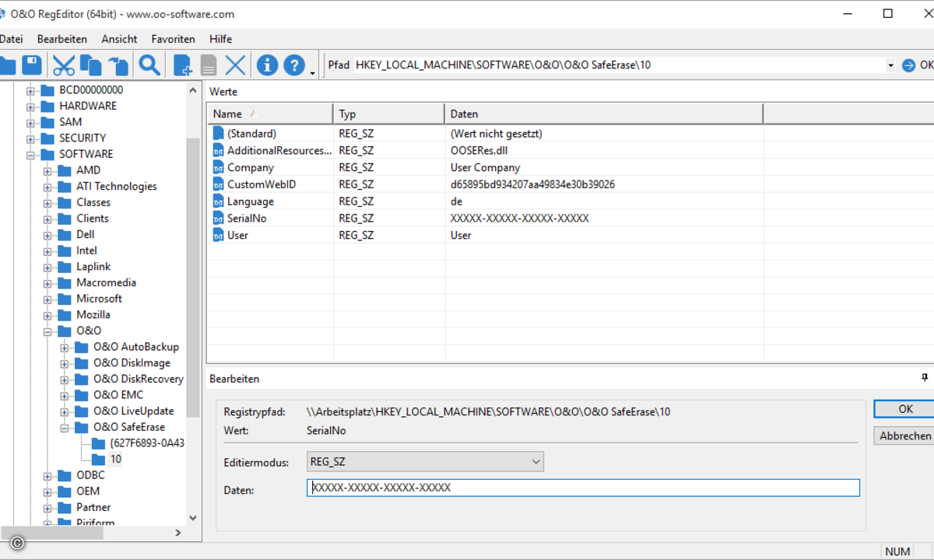Image resolution: width=934 pixels, height=560 pixels.
Task: Select the Language value entry
Action: 251,201
